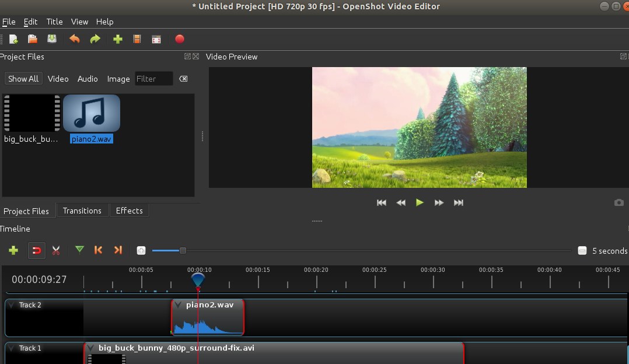
Task: Undock the Video Preview panel
Action: pos(623,57)
